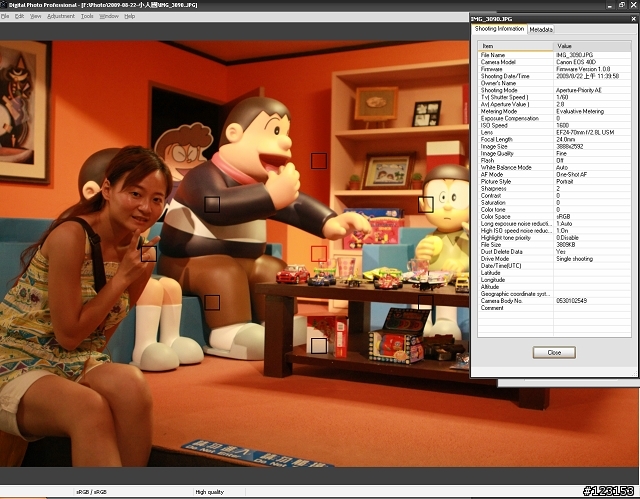Select the Altitude row
The image size is (640, 499).
[x=554, y=287]
